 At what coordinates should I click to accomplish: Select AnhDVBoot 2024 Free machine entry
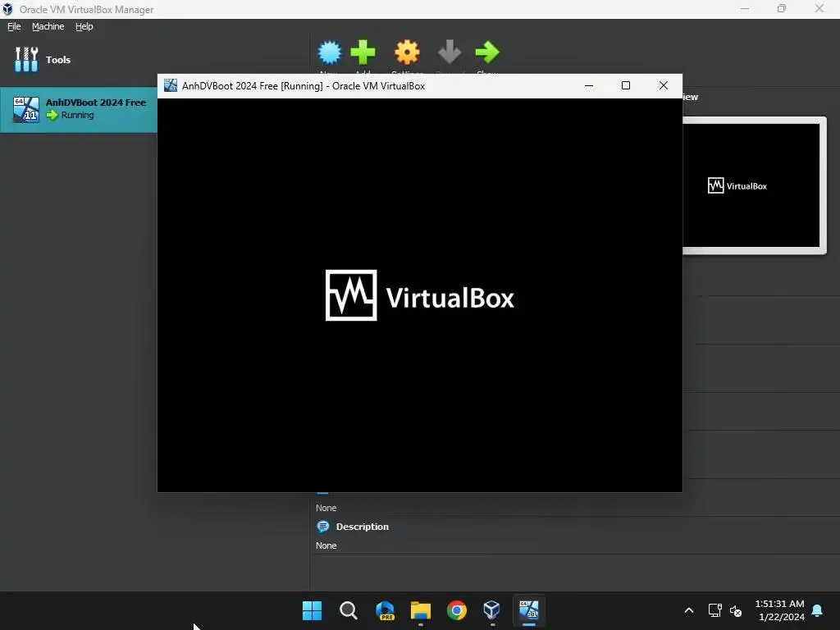click(78, 109)
